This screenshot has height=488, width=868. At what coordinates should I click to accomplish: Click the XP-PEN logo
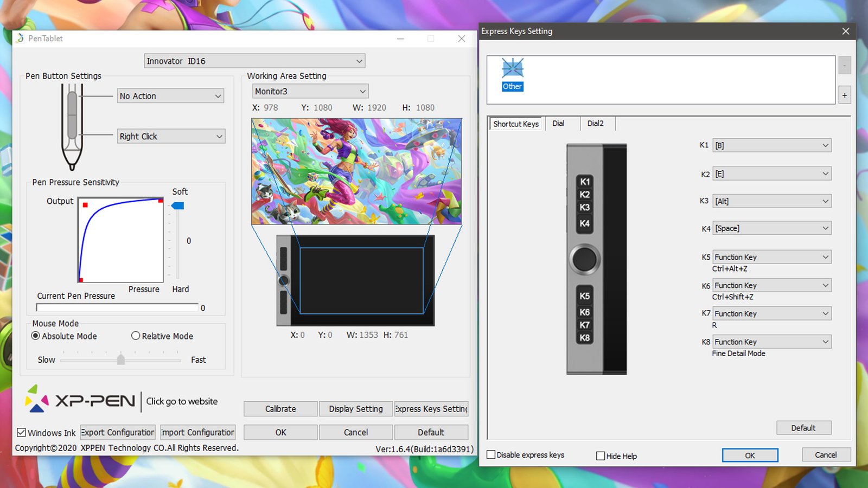[80, 400]
